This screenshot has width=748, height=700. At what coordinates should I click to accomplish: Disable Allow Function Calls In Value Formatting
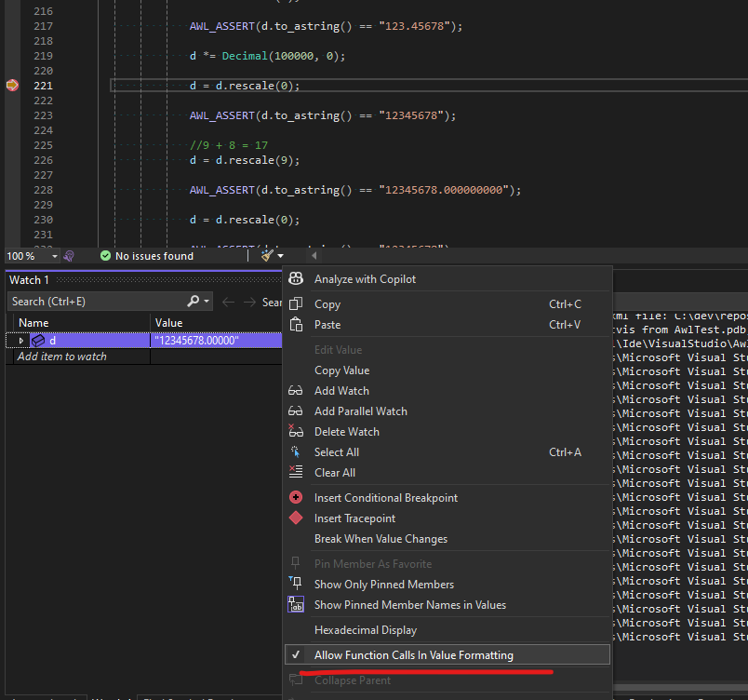(413, 655)
